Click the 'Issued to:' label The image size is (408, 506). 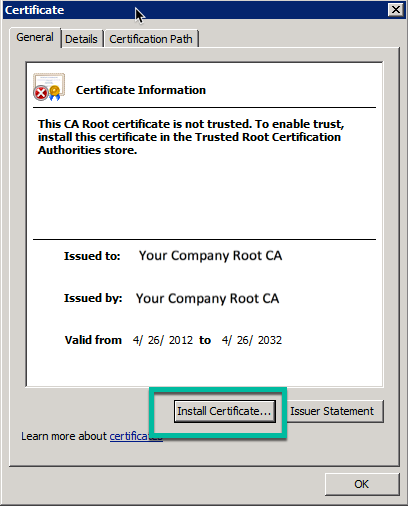(92, 256)
